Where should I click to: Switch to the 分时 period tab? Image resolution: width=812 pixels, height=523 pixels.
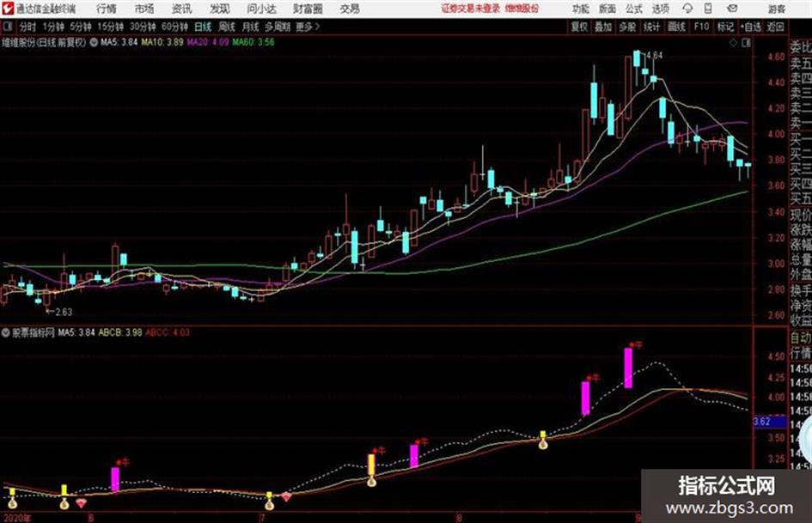[x=27, y=27]
